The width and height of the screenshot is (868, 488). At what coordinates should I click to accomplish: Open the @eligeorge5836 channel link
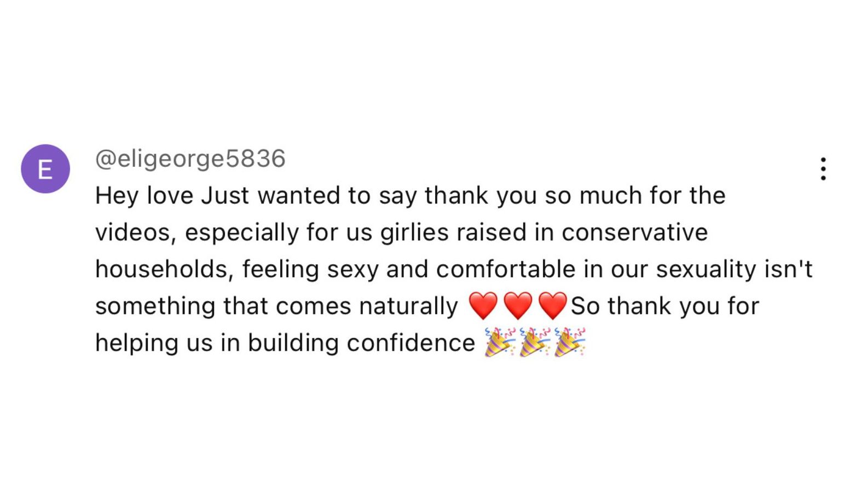[x=190, y=159]
